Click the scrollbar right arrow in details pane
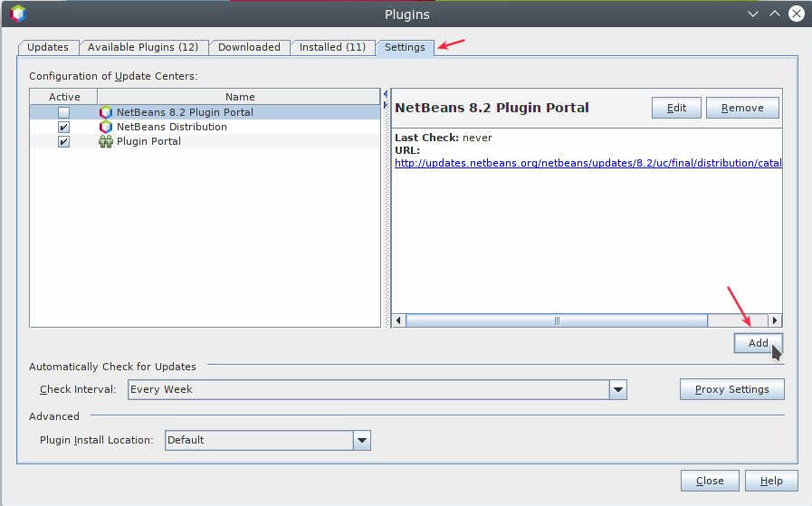Image resolution: width=812 pixels, height=506 pixels. tap(775, 320)
